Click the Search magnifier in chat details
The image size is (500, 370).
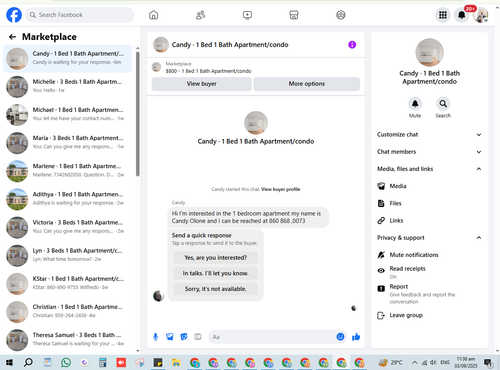coord(443,104)
